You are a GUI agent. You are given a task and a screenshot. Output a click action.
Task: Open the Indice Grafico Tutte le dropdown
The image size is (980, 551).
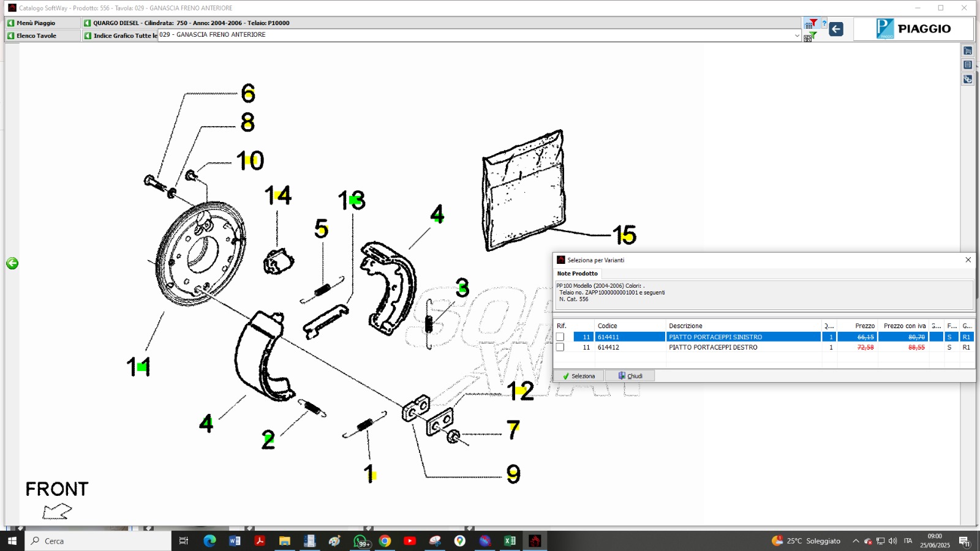[120, 36]
